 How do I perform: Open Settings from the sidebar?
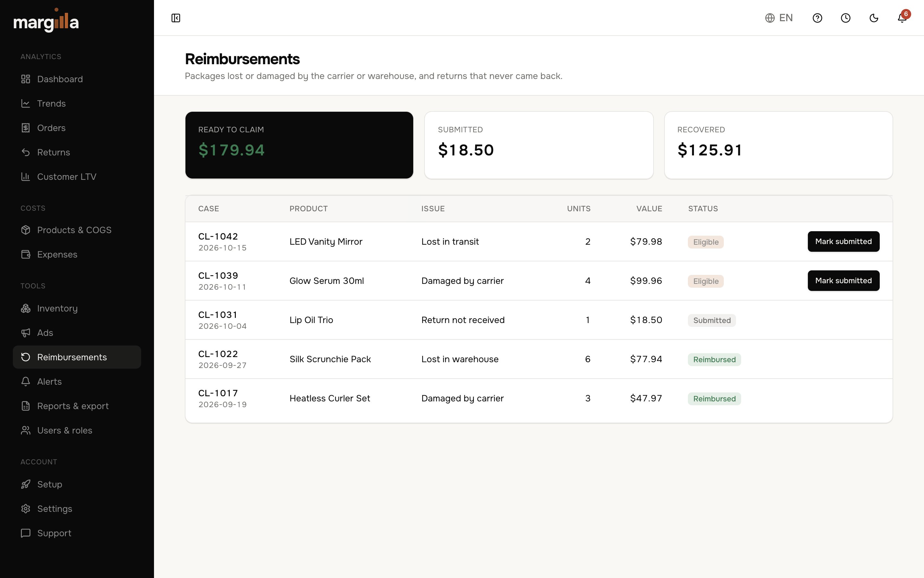point(77,509)
